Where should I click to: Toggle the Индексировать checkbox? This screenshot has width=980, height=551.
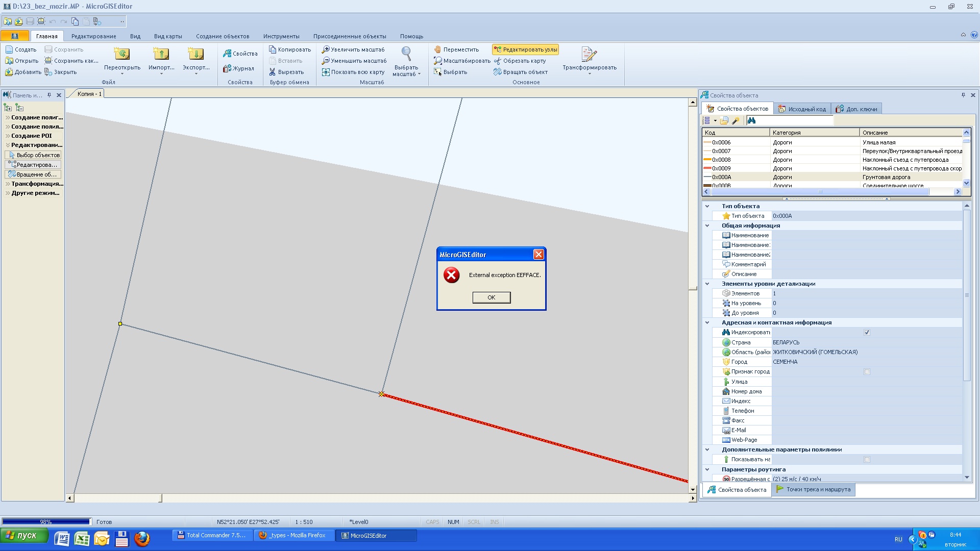[x=867, y=333]
